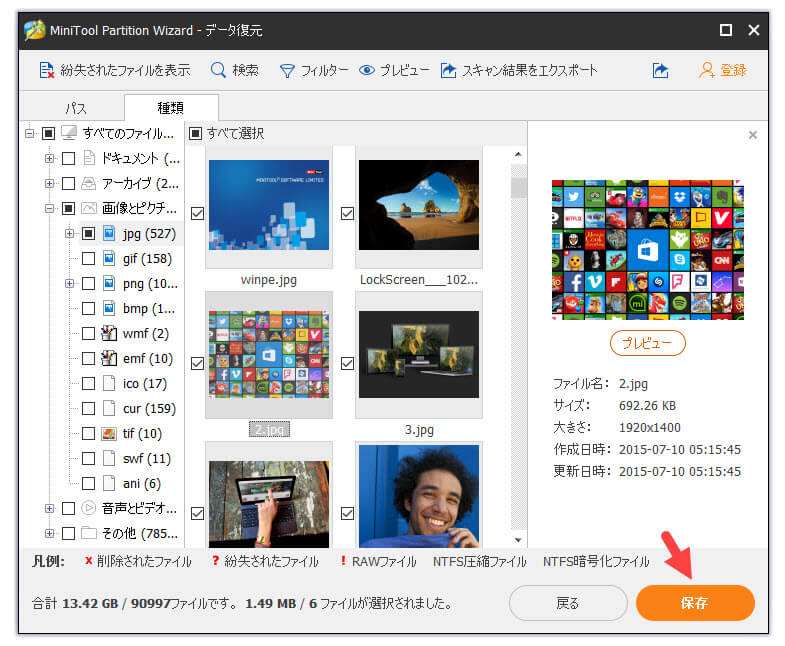
Task: Click the scroll up arrow of file list
Action: tap(518, 154)
